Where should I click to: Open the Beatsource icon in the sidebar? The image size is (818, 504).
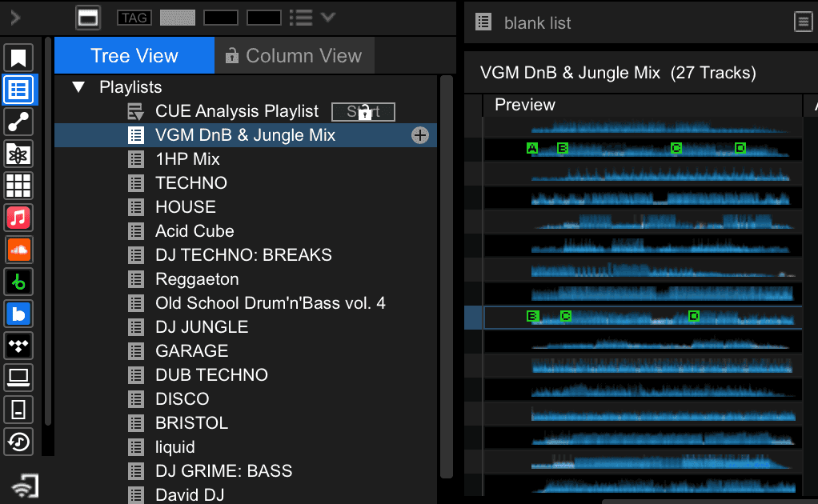pos(18,314)
